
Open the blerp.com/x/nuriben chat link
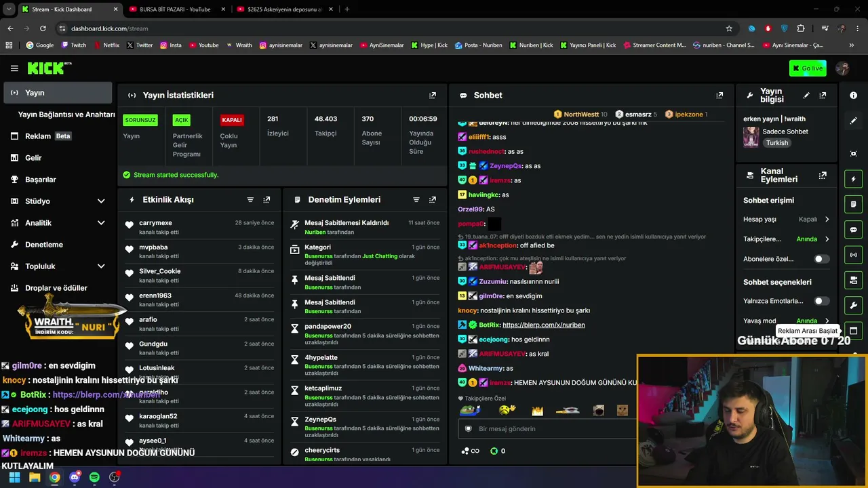(544, 325)
